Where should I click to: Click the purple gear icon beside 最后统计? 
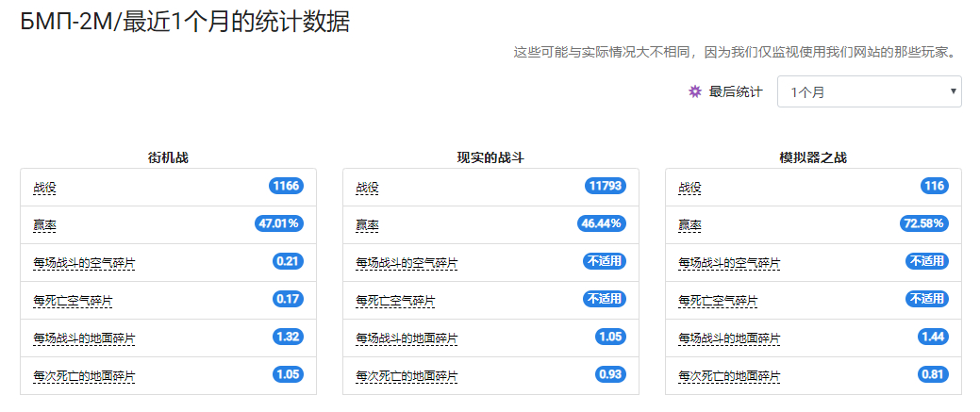[694, 91]
